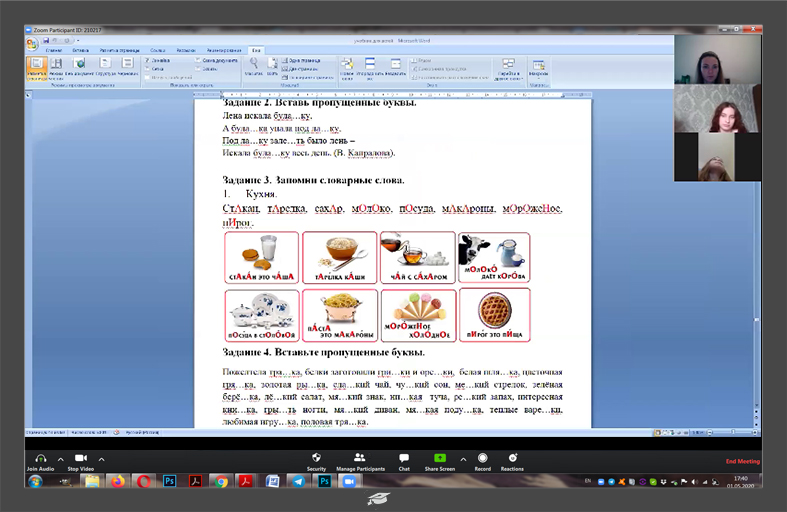
Task: Open the Page Layout (Разметка страницы) tab
Action: click(119, 50)
